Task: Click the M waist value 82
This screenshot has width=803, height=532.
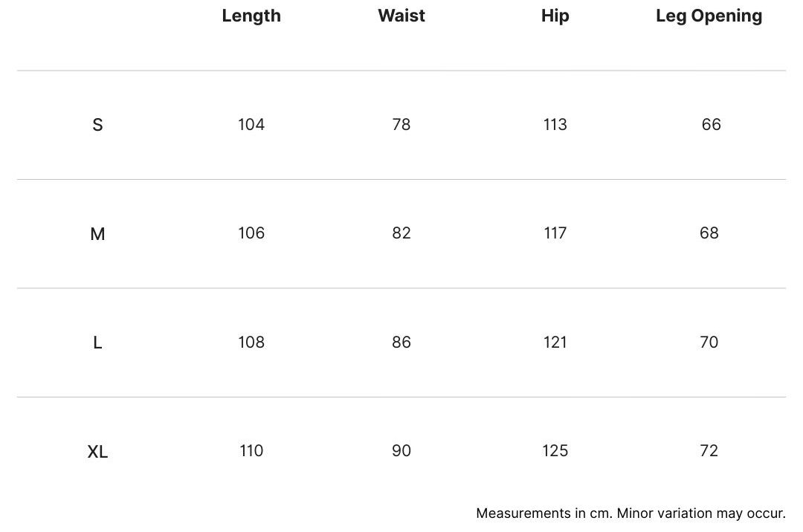Action: [x=401, y=233]
